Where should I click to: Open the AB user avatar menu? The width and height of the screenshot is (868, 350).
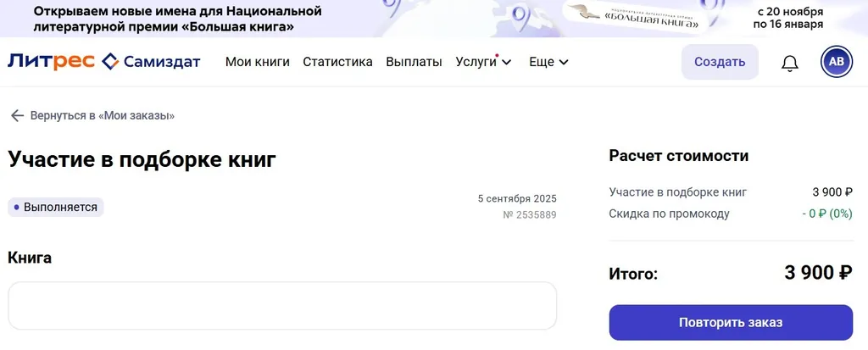click(837, 62)
